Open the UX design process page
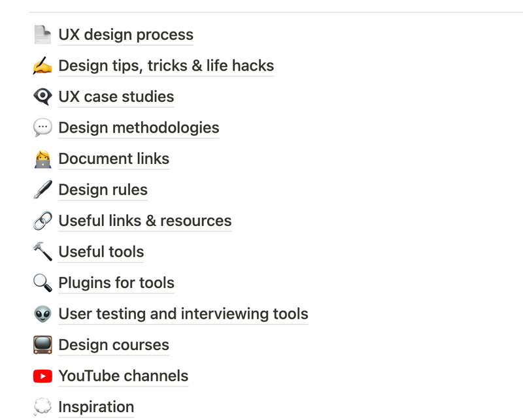 [126, 35]
